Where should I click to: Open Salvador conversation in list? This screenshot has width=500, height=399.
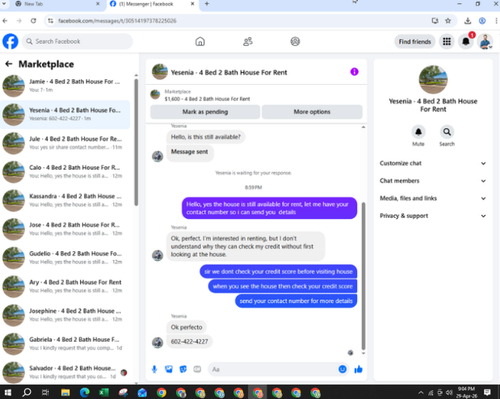pos(65,372)
